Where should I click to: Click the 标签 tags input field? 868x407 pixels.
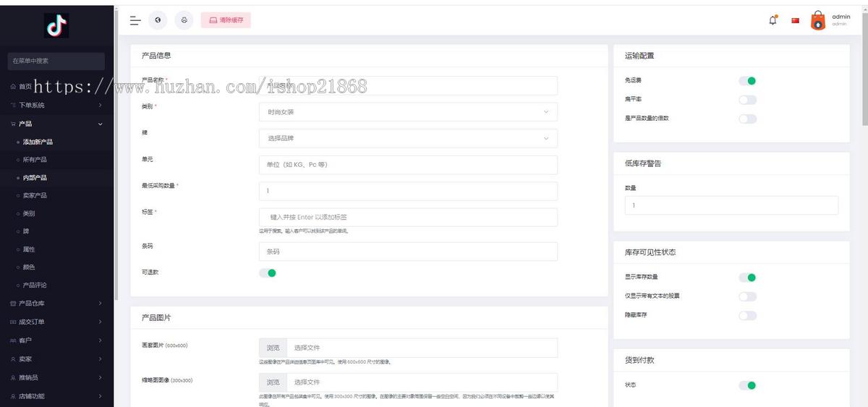408,217
